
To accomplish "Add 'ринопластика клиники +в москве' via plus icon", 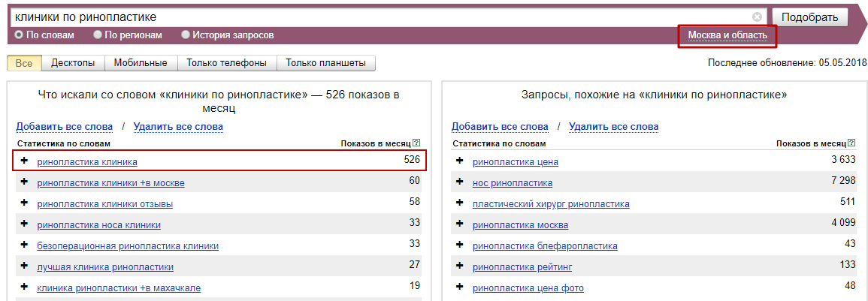I will (x=24, y=182).
